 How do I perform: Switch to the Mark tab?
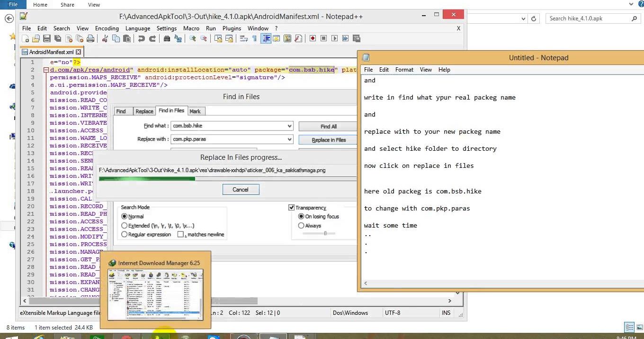(x=195, y=111)
